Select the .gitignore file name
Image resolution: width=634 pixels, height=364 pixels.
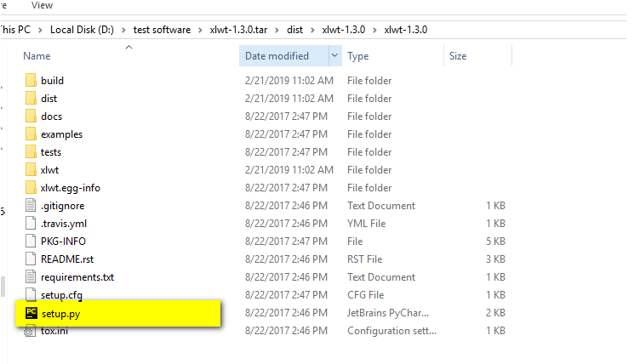[62, 206]
